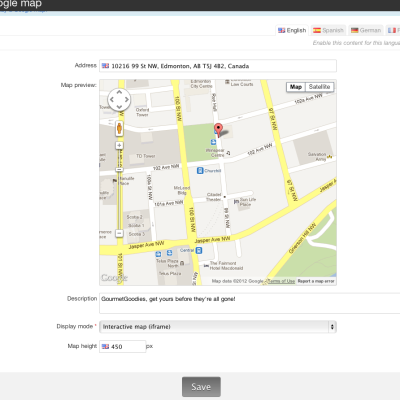Pan map down with bottom arrow
This screenshot has width=400, height=400.
click(x=119, y=106)
